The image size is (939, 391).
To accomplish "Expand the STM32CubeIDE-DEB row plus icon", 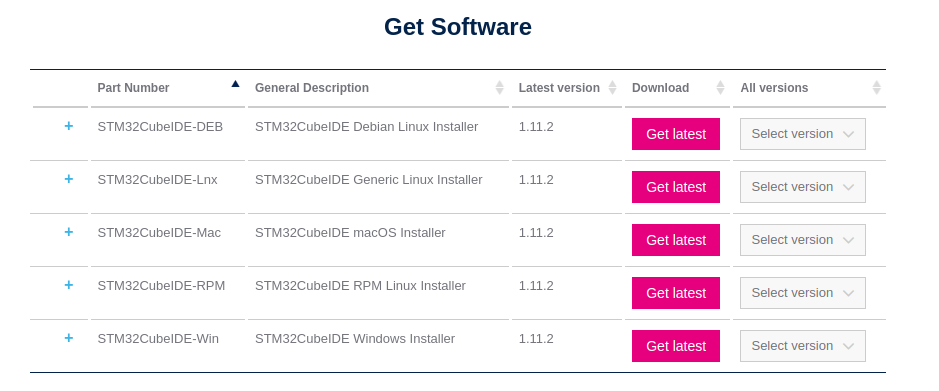I will 68,126.
